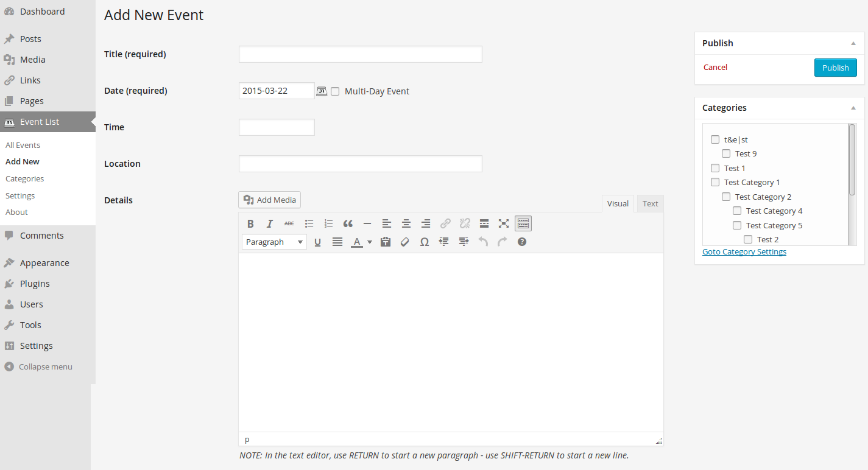The height and width of the screenshot is (470, 868).
Task: Click into the Location input field
Action: [360, 164]
